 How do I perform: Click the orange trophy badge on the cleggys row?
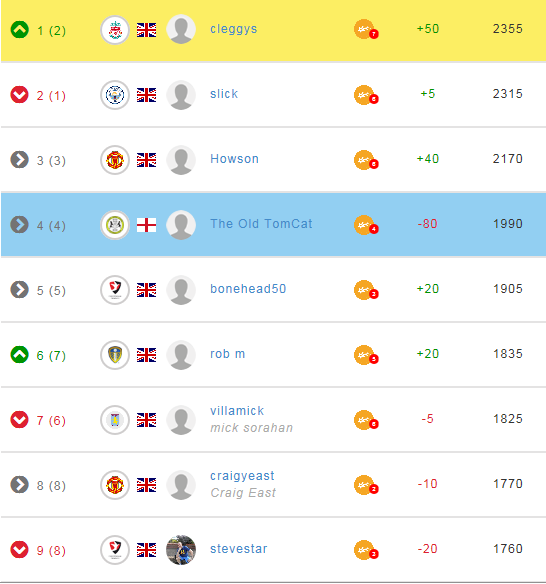point(366,29)
